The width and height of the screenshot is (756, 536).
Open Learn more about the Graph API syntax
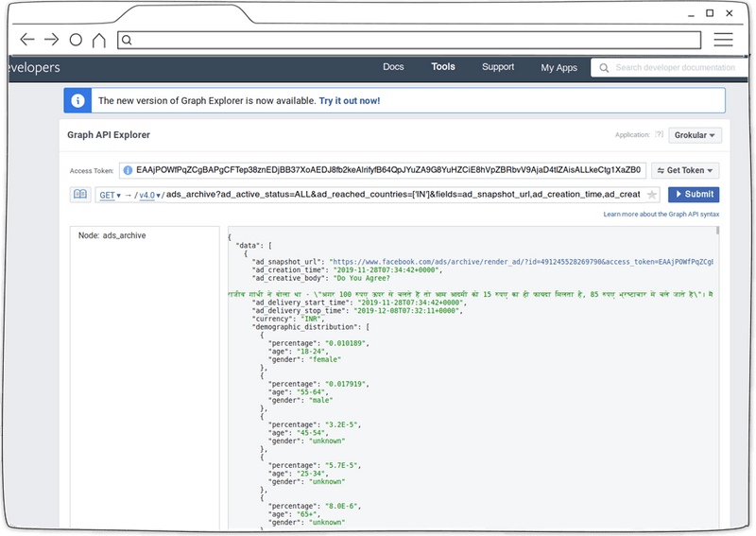(x=661, y=215)
